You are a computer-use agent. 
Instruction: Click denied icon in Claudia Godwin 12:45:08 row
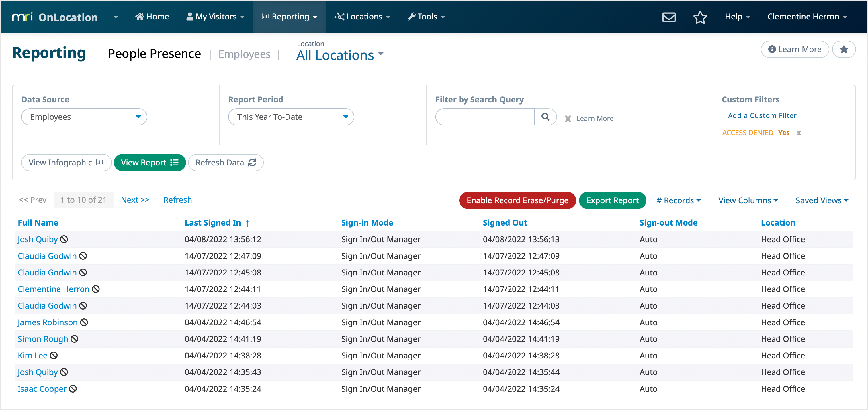(83, 273)
